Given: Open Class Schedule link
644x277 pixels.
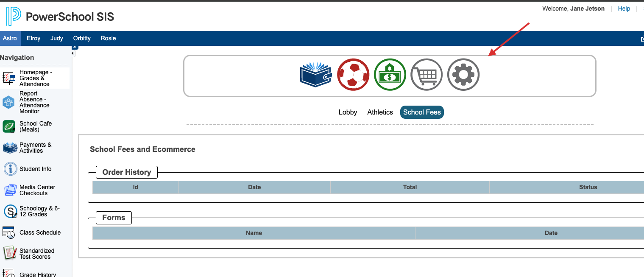Looking at the screenshot, I should tap(40, 232).
